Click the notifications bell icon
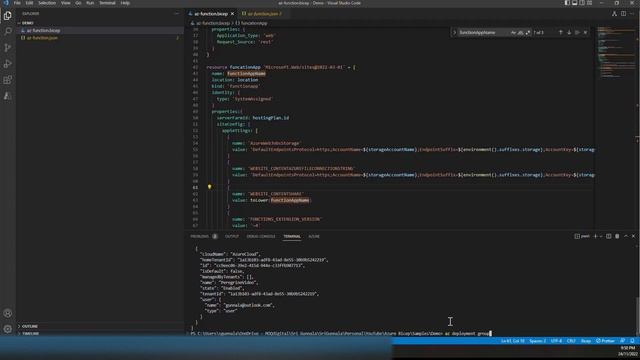This screenshot has height=360, width=640. point(632,341)
